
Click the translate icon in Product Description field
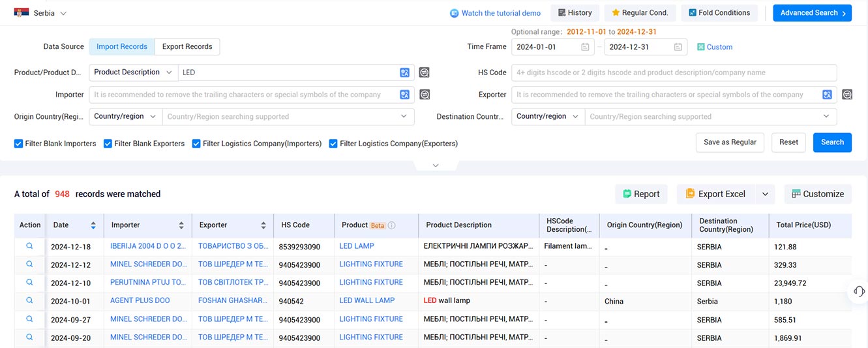click(x=405, y=72)
